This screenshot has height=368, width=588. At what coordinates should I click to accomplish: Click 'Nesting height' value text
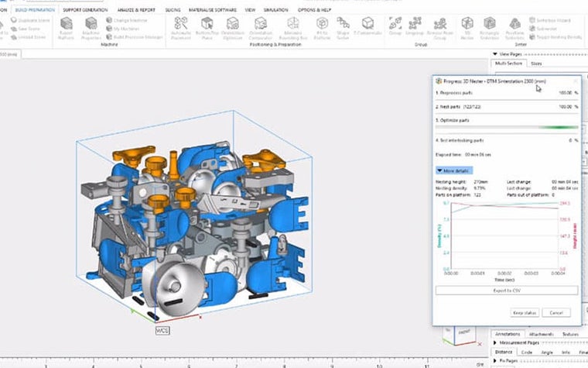(x=480, y=182)
